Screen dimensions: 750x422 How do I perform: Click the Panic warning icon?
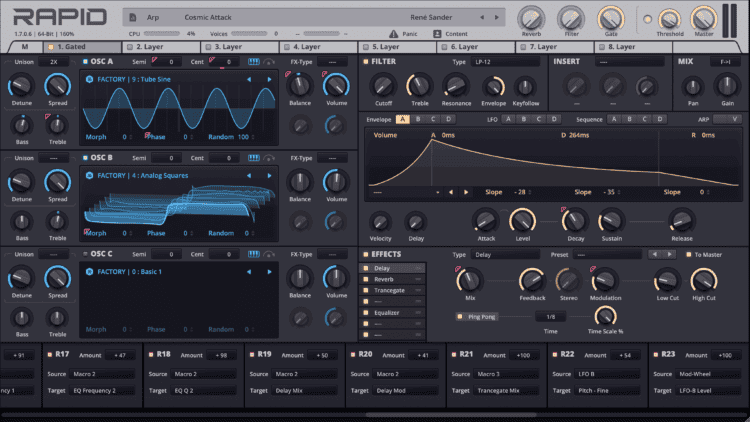(393, 34)
